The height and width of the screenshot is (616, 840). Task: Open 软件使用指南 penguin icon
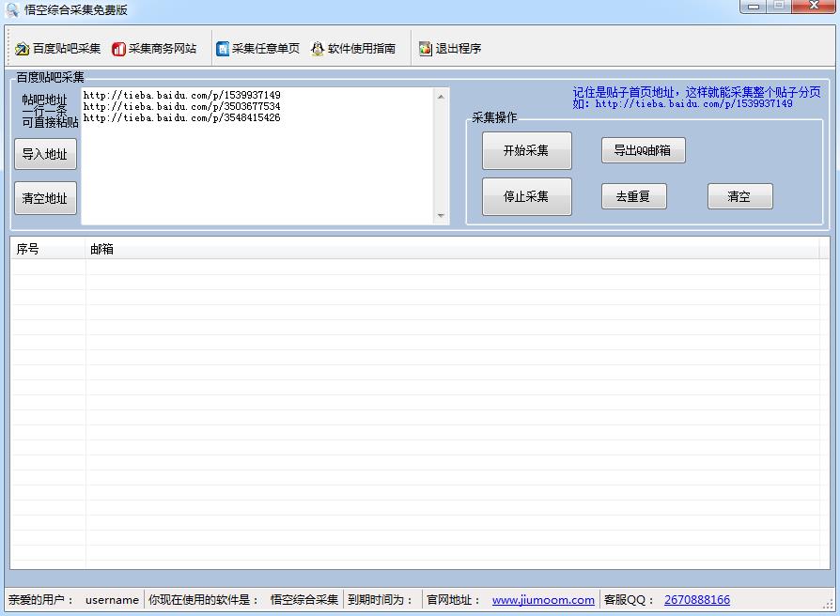tap(318, 49)
